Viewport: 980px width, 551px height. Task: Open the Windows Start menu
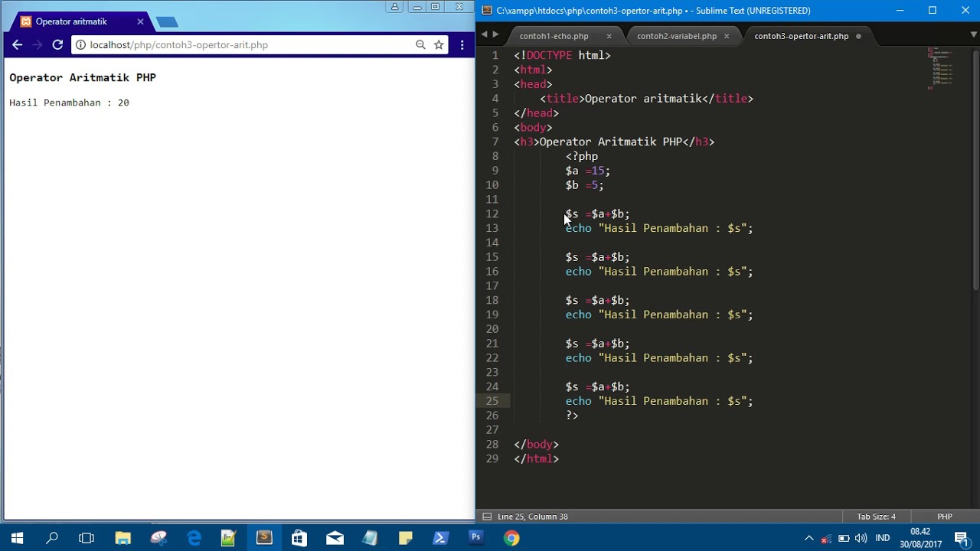[17, 538]
